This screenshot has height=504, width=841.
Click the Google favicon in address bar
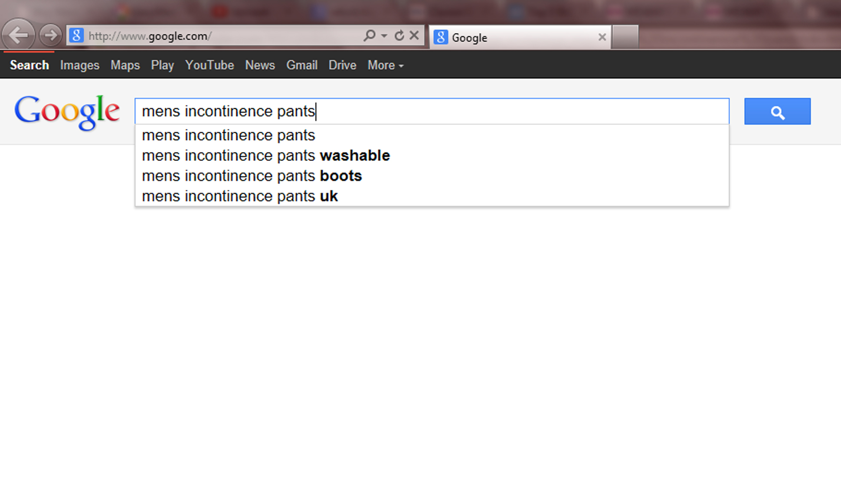coord(76,35)
